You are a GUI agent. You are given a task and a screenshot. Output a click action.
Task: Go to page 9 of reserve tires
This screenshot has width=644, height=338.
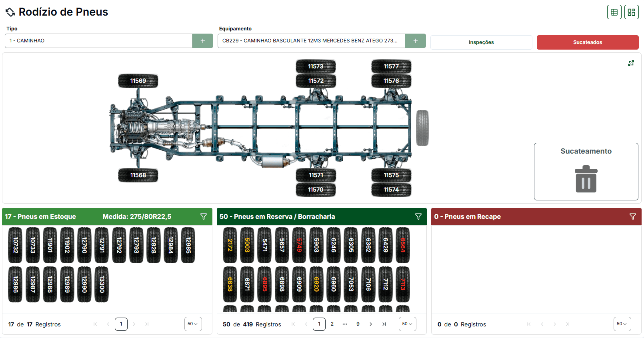(358, 324)
